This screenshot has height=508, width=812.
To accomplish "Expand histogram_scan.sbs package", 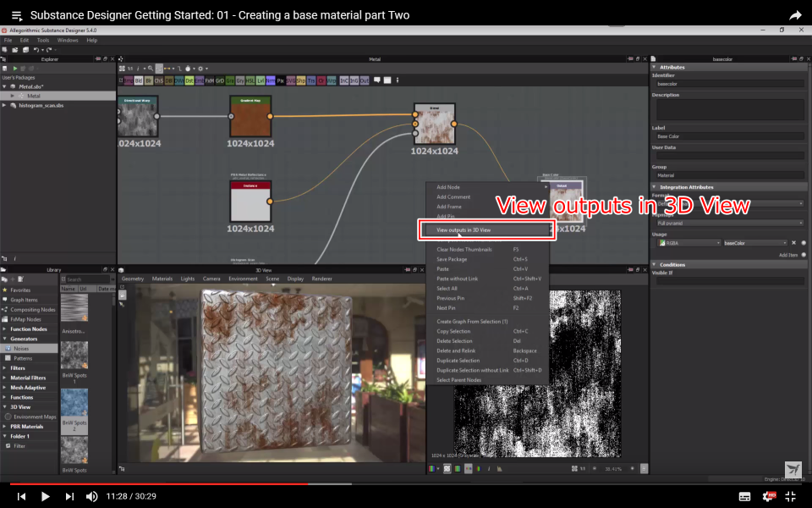I will tap(5, 105).
